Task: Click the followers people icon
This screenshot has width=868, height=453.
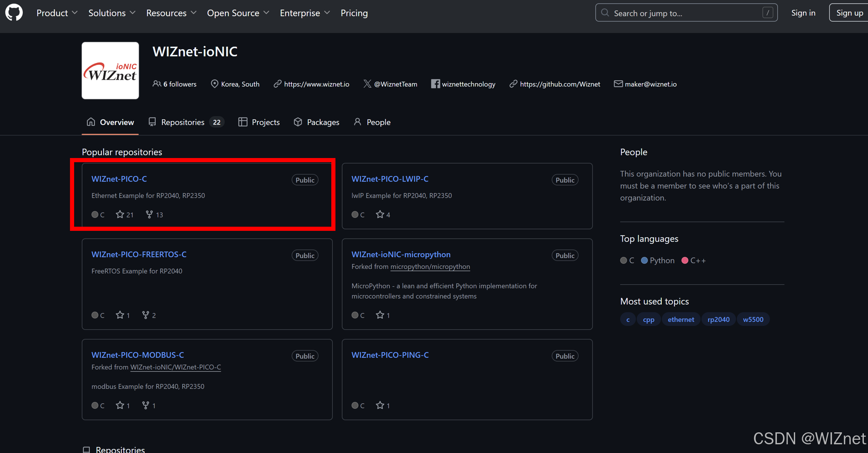Action: (157, 84)
